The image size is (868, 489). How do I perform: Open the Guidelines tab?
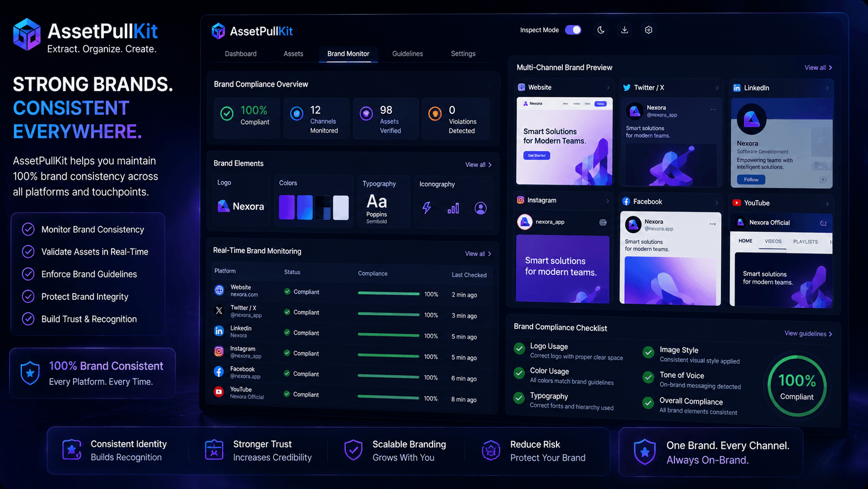point(408,54)
